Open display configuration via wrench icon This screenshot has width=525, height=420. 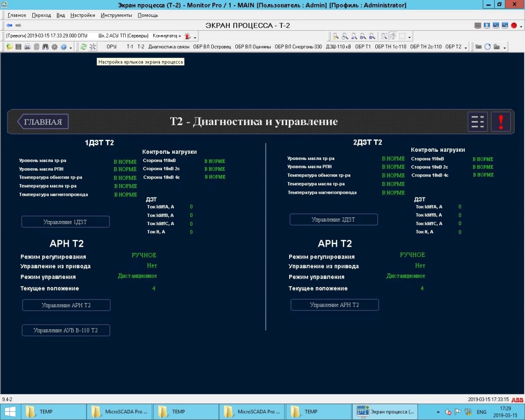[x=93, y=46]
